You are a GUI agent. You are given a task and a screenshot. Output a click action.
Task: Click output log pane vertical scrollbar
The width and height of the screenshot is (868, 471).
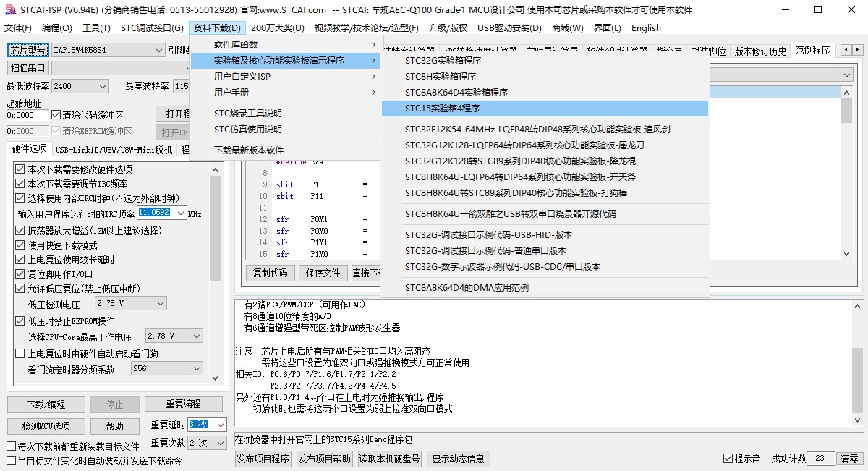(x=856, y=364)
